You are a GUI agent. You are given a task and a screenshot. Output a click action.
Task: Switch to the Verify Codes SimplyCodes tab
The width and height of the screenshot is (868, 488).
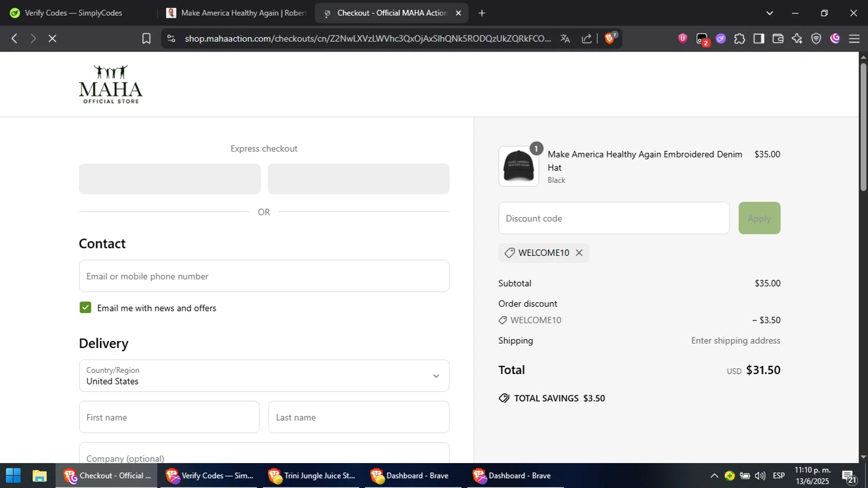coord(79,13)
